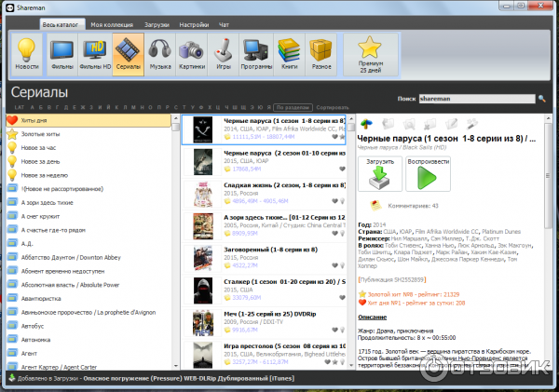The height and width of the screenshot is (392, 559).
Task: Click the Премиум 25 дней star
Action: click(370, 58)
